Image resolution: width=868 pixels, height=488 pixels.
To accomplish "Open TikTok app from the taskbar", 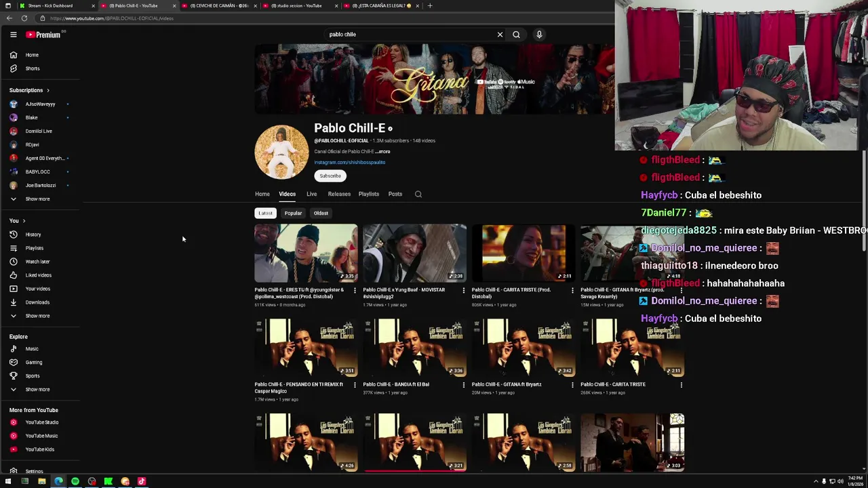I will [x=142, y=482].
